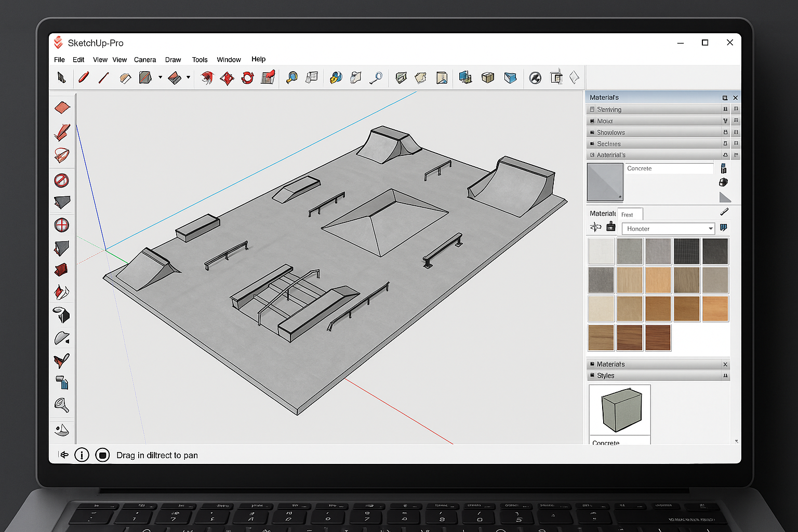Pick the white material swatch
Image resolution: width=798 pixels, height=532 pixels.
click(601, 251)
